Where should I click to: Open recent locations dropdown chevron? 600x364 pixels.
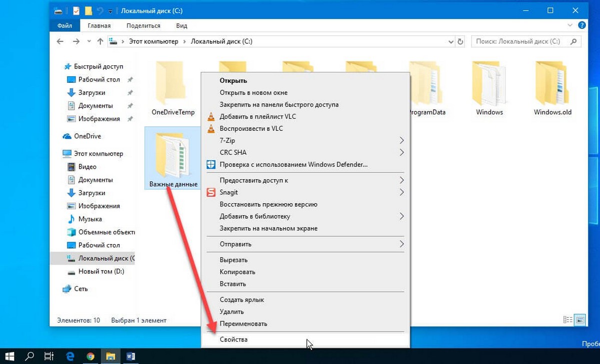tap(89, 41)
